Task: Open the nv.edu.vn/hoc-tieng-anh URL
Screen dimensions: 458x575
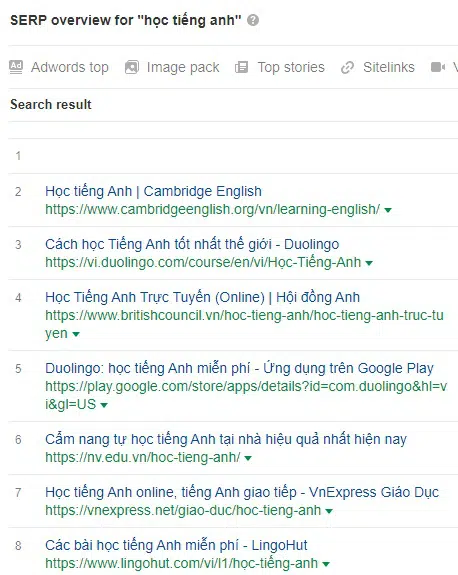Action: (143, 457)
